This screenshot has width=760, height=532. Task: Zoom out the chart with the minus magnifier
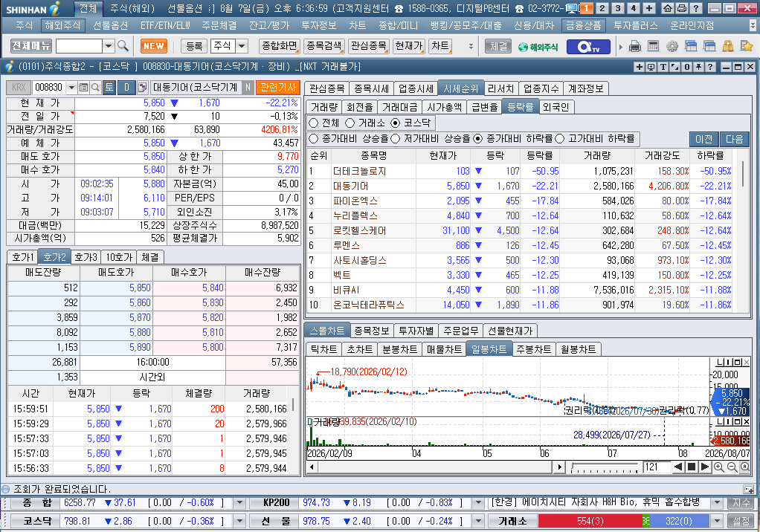click(x=732, y=467)
